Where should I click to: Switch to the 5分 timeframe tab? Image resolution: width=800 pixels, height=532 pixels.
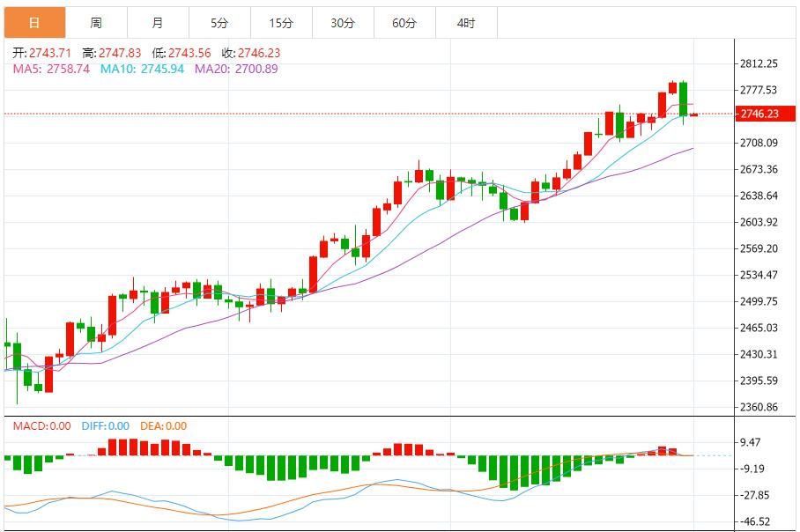219,22
